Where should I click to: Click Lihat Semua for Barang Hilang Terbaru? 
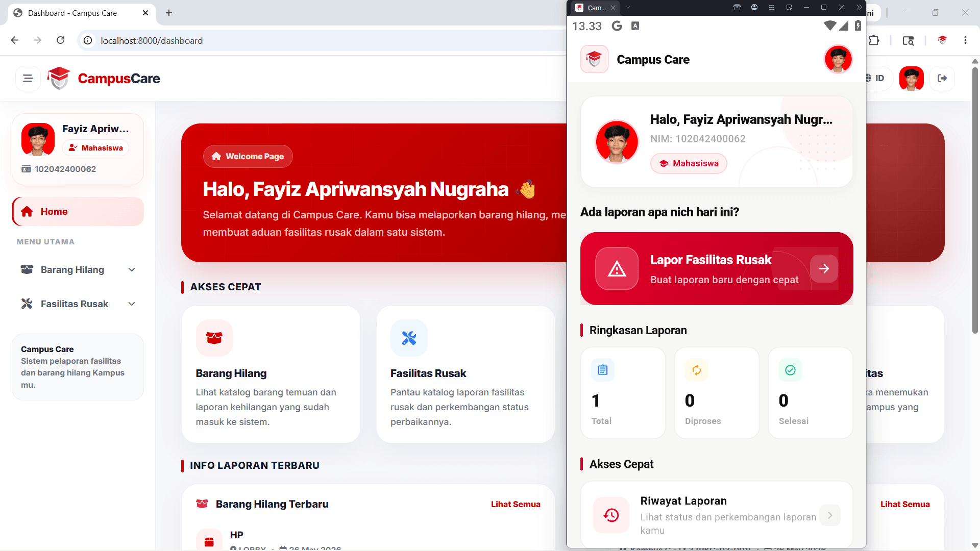click(x=516, y=504)
